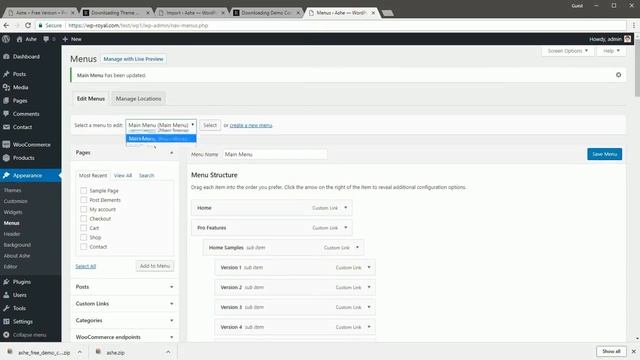This screenshot has width=640, height=360.
Task: Check the Sample Page checkbox
Action: coord(84,191)
